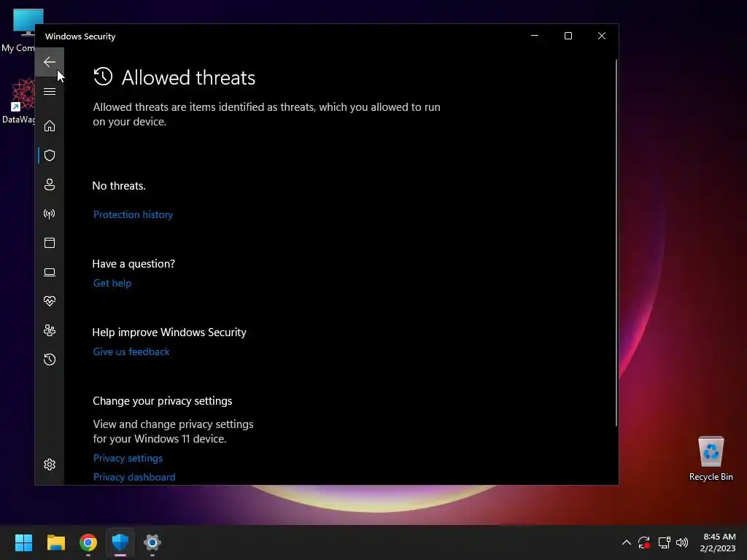Show hidden icons in system tray

pos(627,542)
